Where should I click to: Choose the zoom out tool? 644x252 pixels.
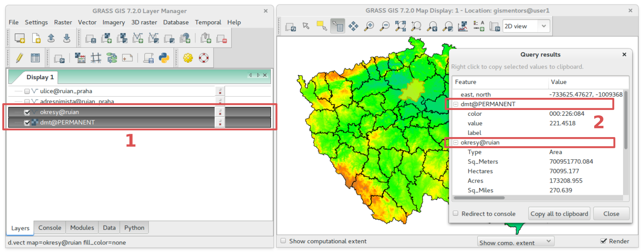[384, 26]
